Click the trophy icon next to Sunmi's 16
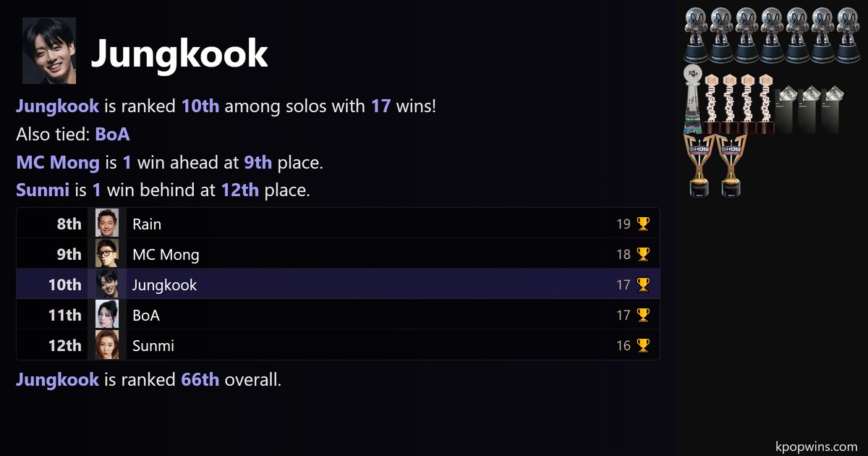 (643, 346)
